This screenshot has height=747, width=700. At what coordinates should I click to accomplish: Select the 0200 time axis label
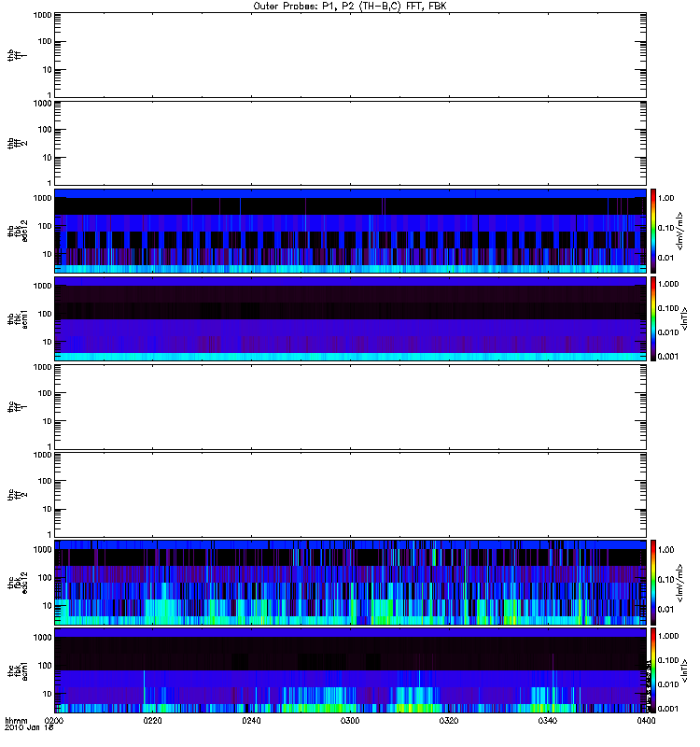point(53,721)
